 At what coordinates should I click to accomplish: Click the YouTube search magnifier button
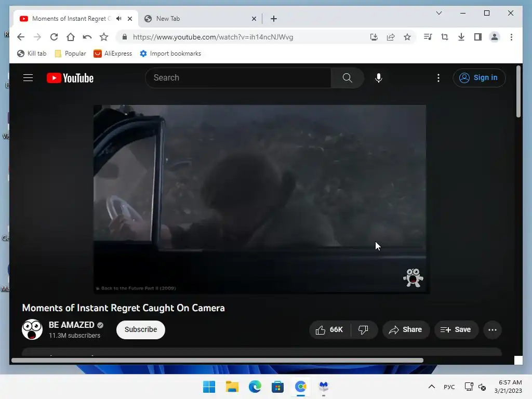click(348, 78)
